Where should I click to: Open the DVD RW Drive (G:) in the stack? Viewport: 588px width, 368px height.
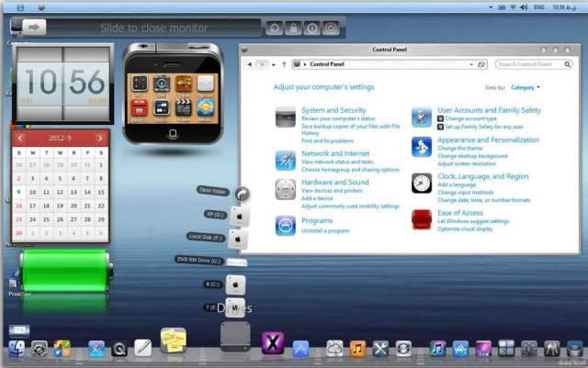237,262
